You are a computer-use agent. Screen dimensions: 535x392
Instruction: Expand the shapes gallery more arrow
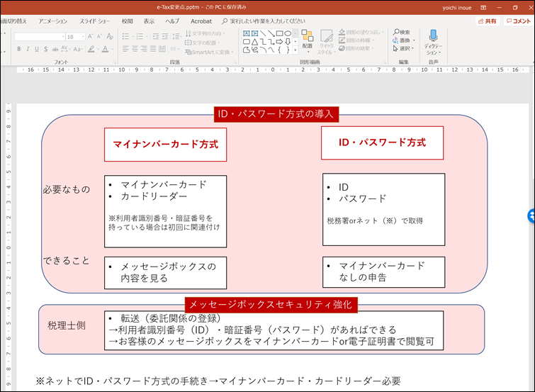pyautogui.click(x=295, y=50)
